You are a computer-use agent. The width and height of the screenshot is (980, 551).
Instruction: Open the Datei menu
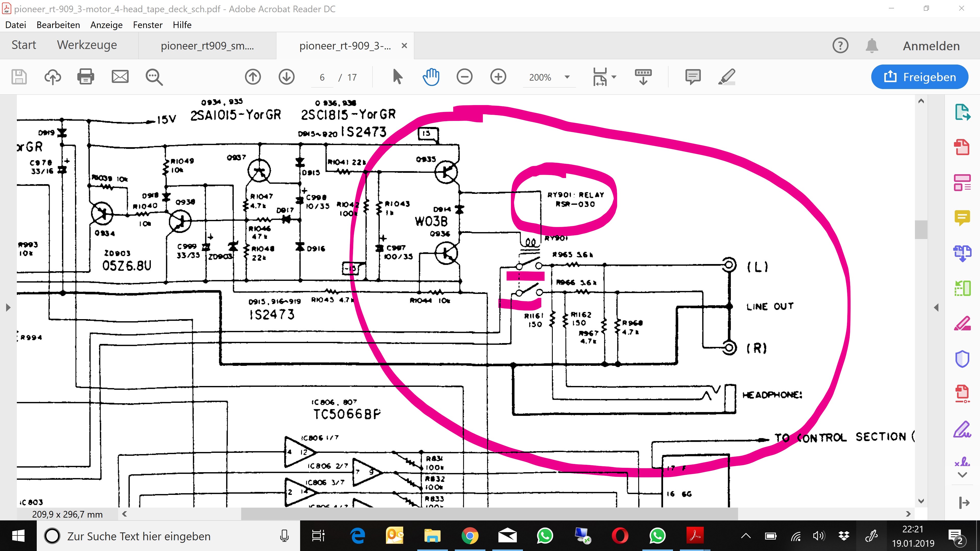(x=16, y=25)
